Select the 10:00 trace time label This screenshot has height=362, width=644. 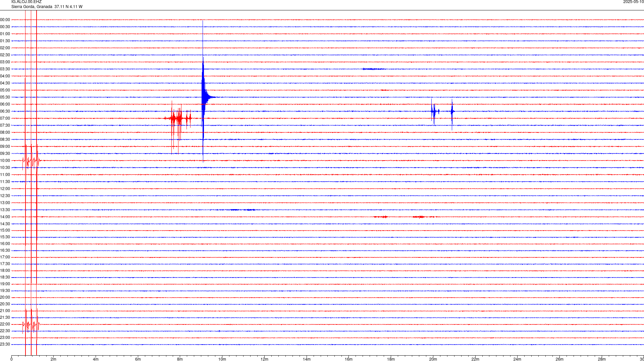click(x=5, y=161)
